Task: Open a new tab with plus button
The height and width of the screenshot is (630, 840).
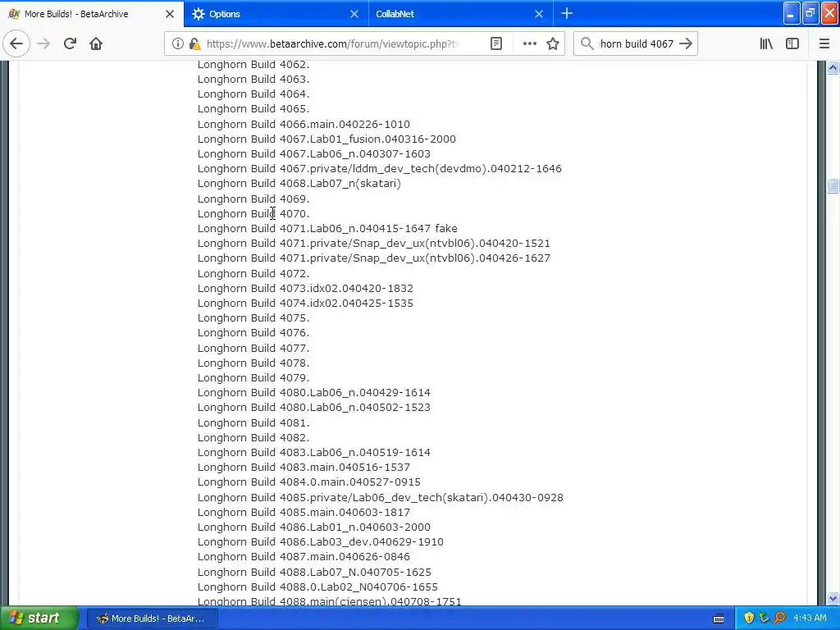Action: click(567, 14)
